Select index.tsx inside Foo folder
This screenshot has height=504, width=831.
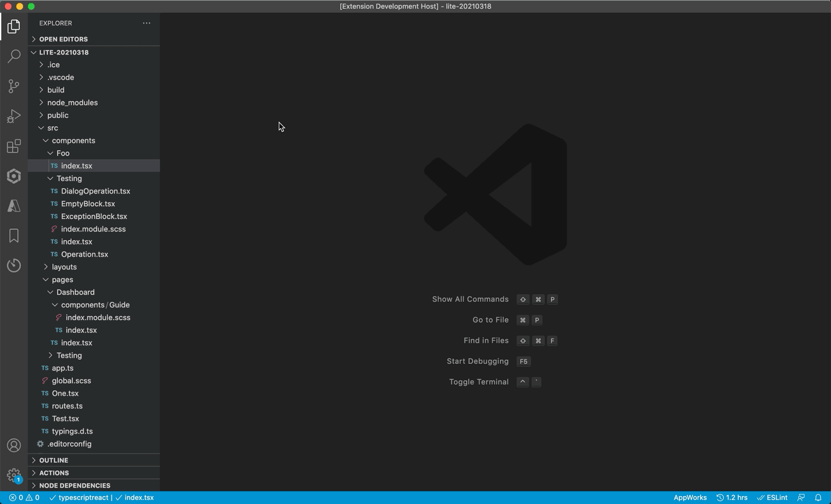click(x=94, y=166)
